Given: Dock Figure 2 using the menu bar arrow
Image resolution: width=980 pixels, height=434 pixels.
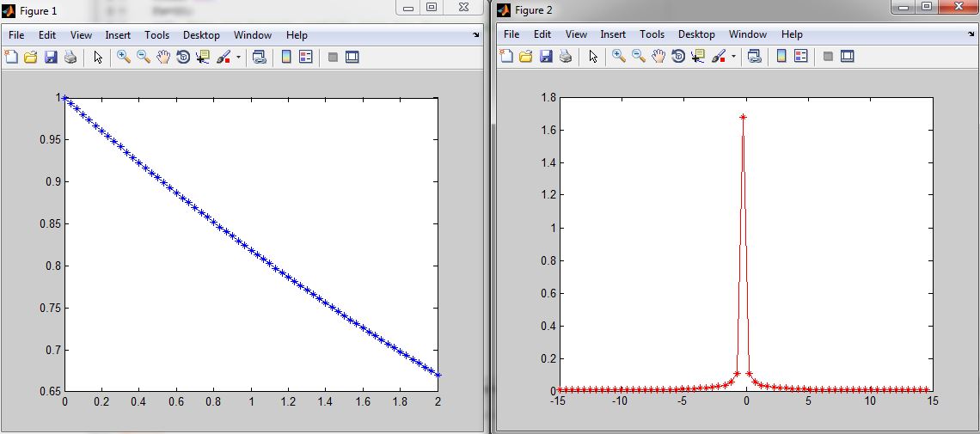Looking at the screenshot, I should pyautogui.click(x=971, y=35).
